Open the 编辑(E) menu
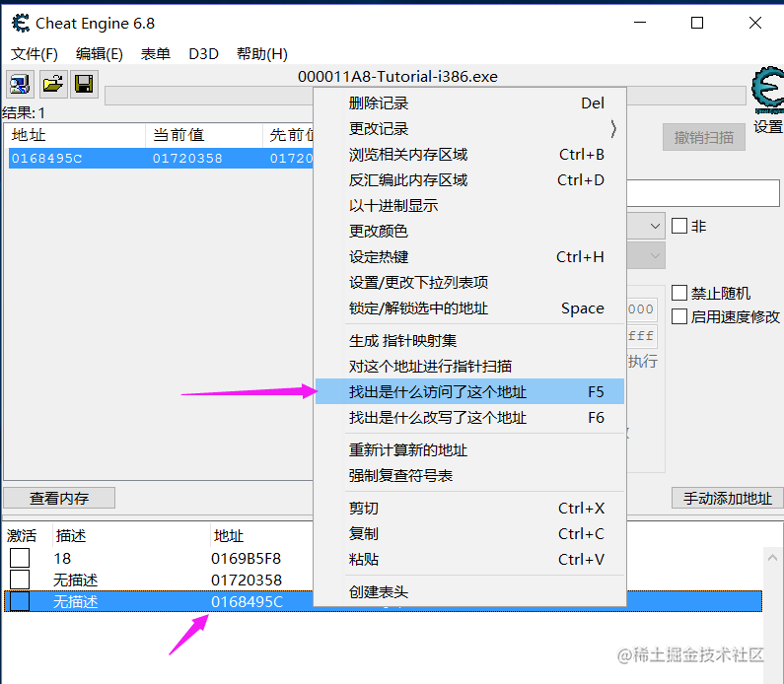 pyautogui.click(x=99, y=53)
